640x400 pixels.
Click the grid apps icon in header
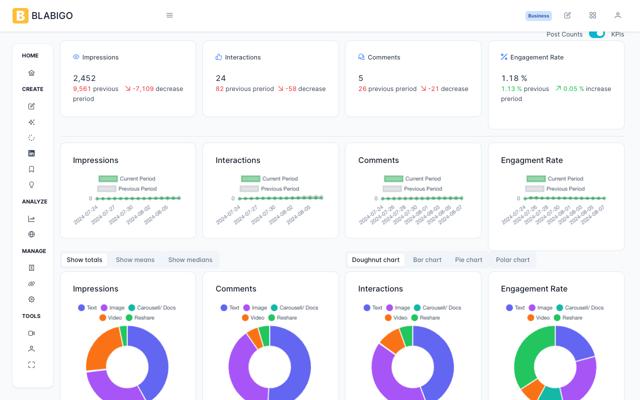592,16
